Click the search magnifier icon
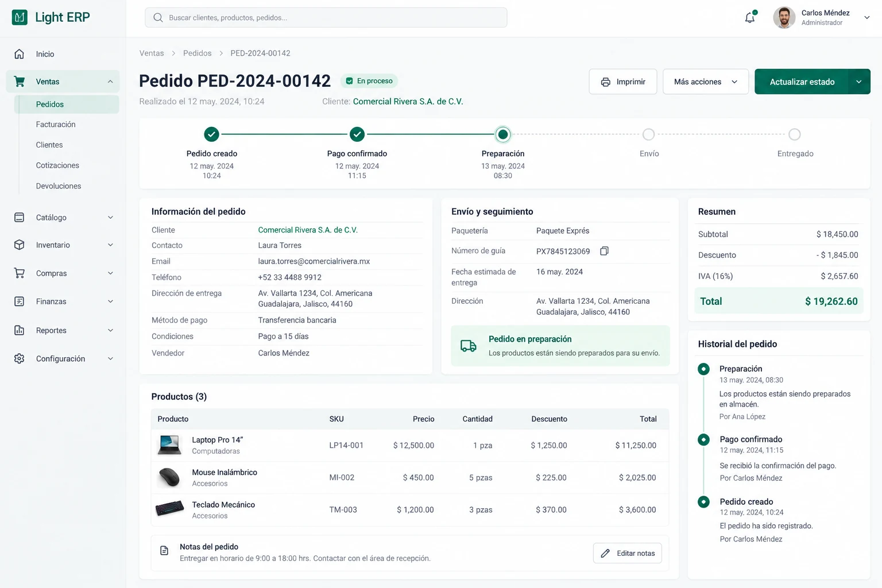The width and height of the screenshot is (882, 588). click(x=158, y=18)
